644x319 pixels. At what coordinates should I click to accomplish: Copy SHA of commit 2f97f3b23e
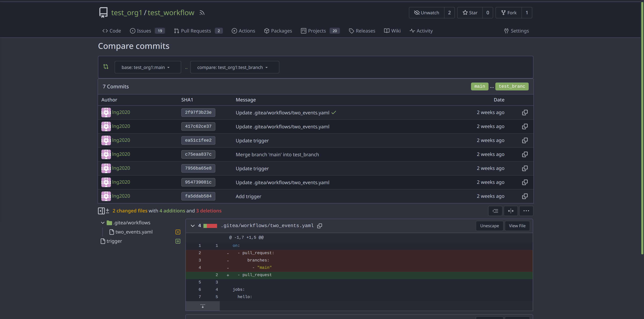point(525,113)
